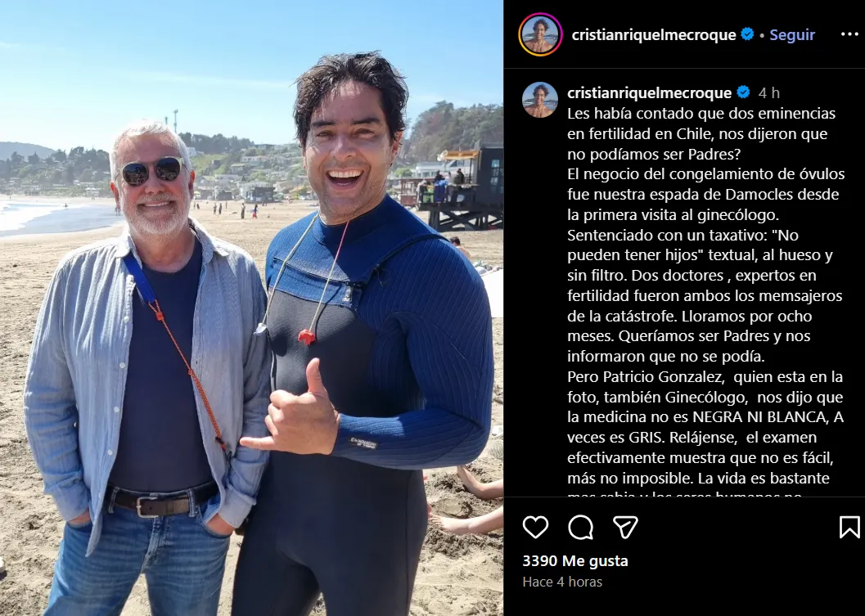The height and width of the screenshot is (616, 865).
Task: Save post with bookmark icon
Action: tap(849, 527)
